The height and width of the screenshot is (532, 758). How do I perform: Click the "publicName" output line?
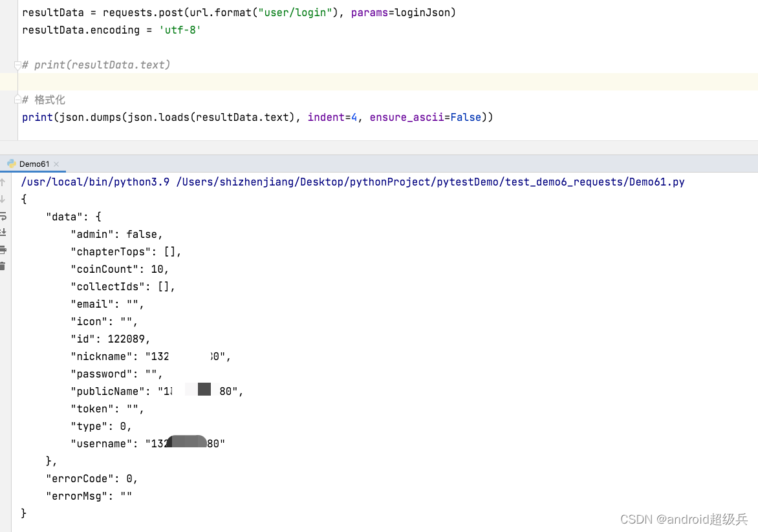click(157, 391)
